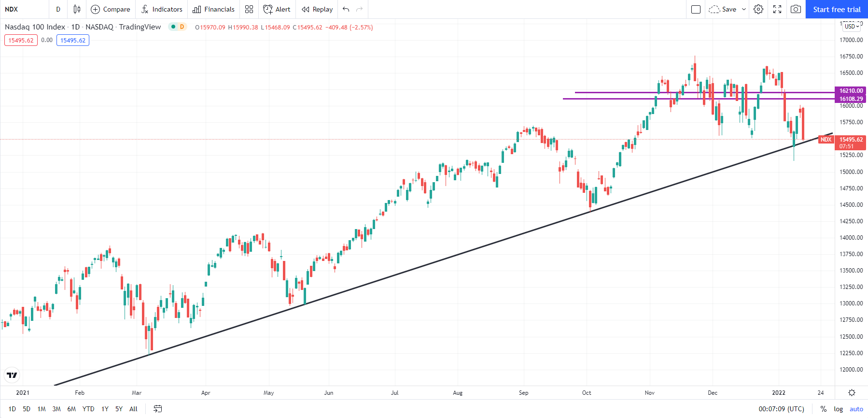Select the 1M time range
The height and width of the screenshot is (418, 868).
(x=42, y=409)
